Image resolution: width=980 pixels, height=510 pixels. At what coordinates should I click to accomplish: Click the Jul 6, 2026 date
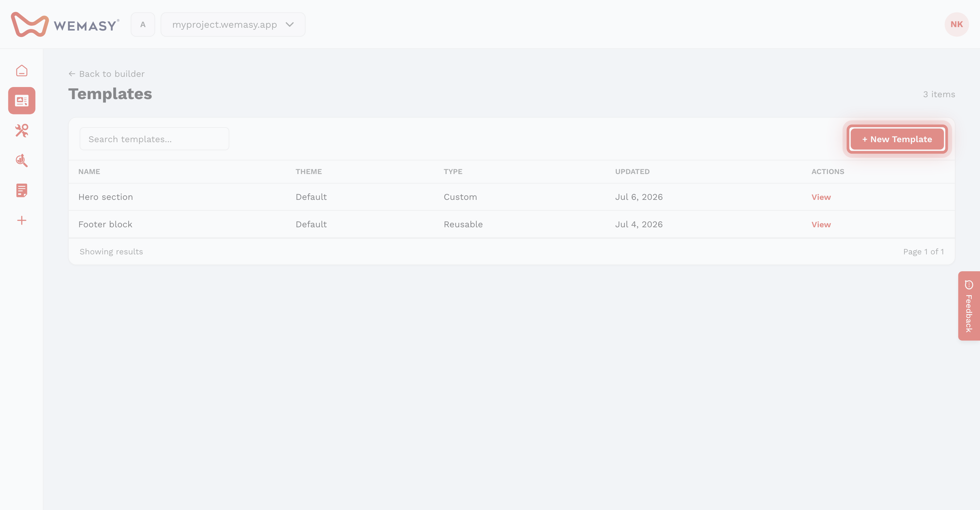click(x=639, y=197)
